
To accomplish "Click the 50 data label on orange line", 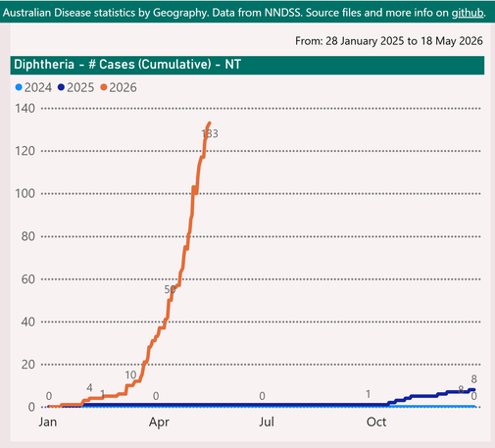I will 171,289.
